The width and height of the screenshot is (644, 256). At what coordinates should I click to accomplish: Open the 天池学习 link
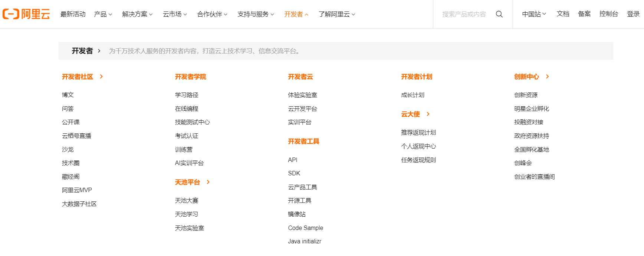[187, 214]
